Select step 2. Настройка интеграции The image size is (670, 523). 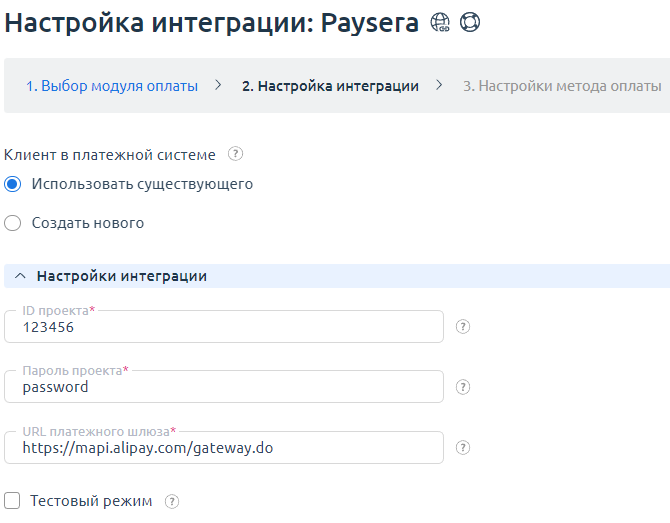click(330, 86)
